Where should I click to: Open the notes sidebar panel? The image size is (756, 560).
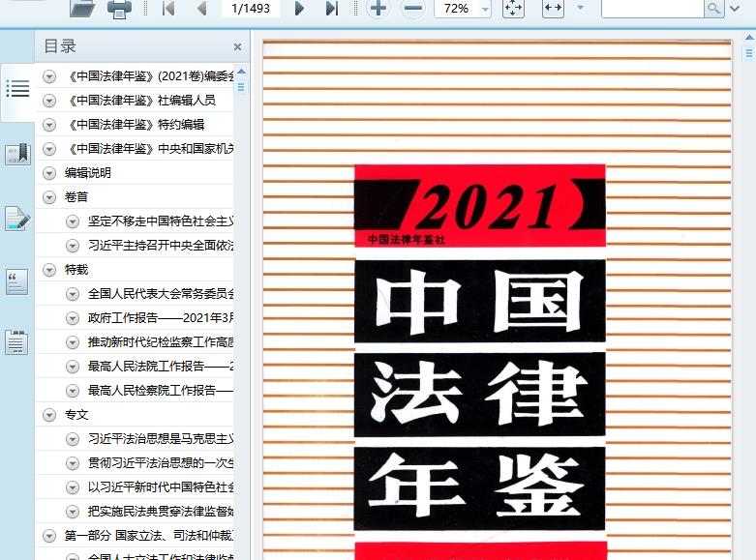click(x=16, y=342)
